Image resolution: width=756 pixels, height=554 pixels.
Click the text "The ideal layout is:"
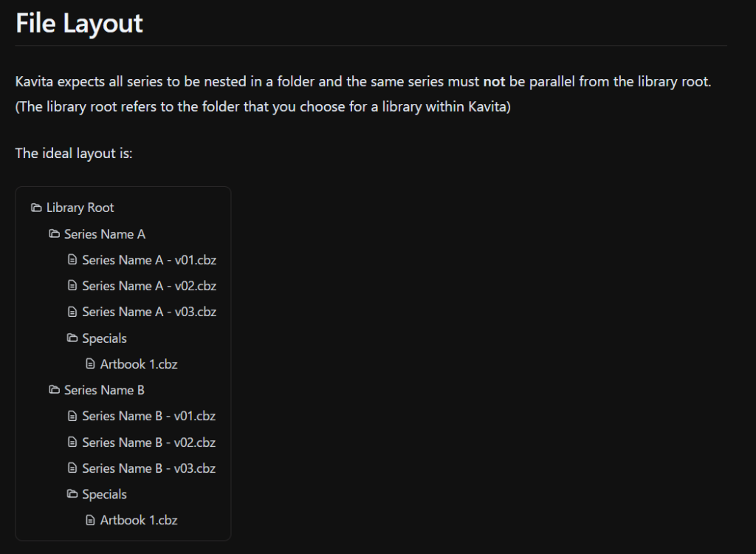(x=74, y=154)
